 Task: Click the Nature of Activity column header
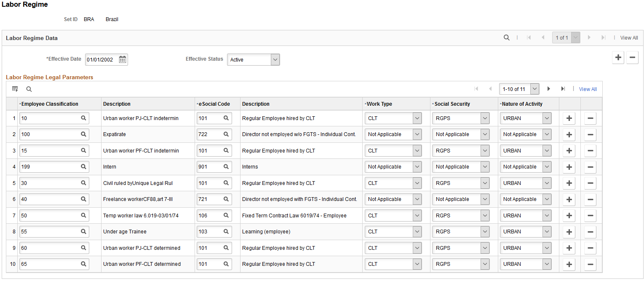coord(521,104)
